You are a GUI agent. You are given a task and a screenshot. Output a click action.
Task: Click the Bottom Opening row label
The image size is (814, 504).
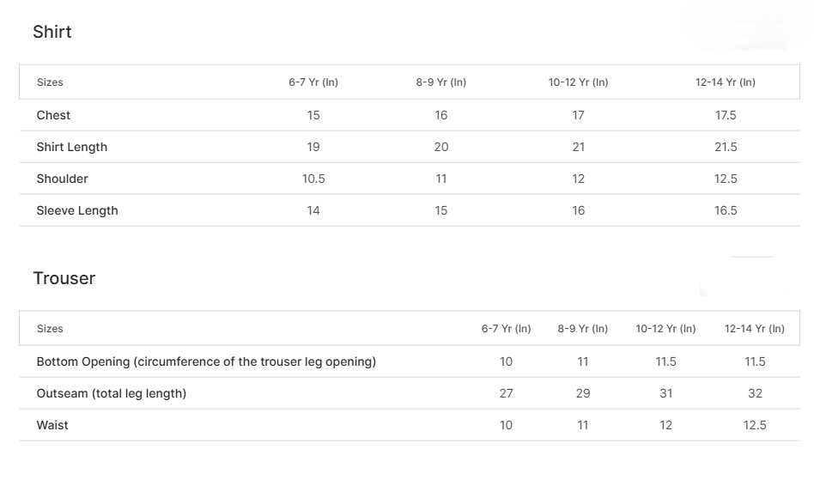coord(206,361)
